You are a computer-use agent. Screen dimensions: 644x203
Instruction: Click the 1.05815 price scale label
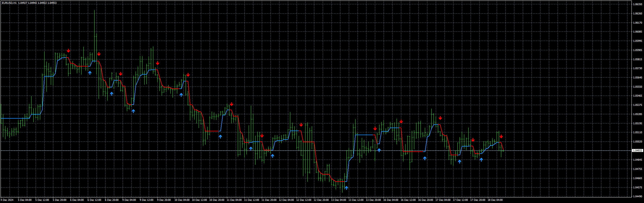pyautogui.click(x=638, y=59)
